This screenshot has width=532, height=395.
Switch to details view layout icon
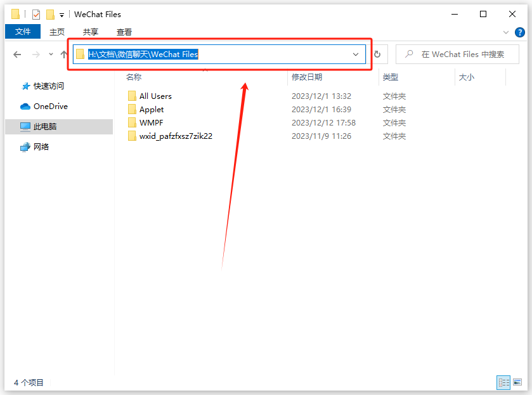point(503,382)
